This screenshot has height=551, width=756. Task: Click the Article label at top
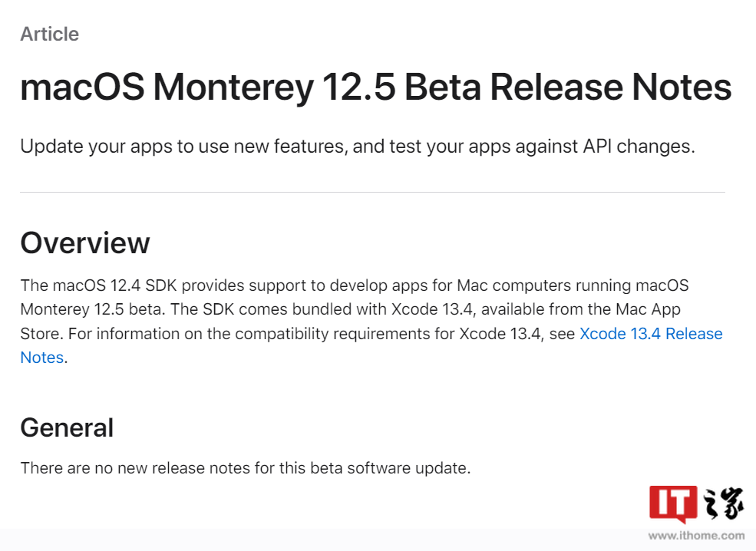50,35
